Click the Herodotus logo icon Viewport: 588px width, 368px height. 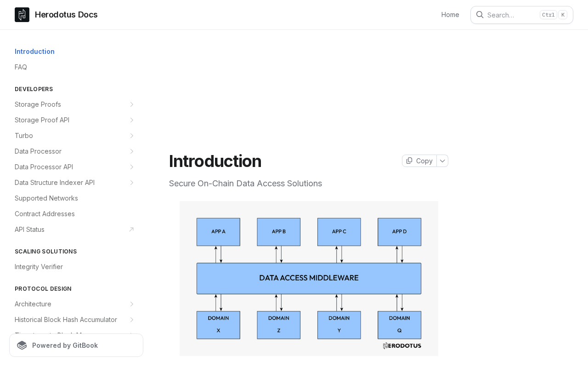22,15
